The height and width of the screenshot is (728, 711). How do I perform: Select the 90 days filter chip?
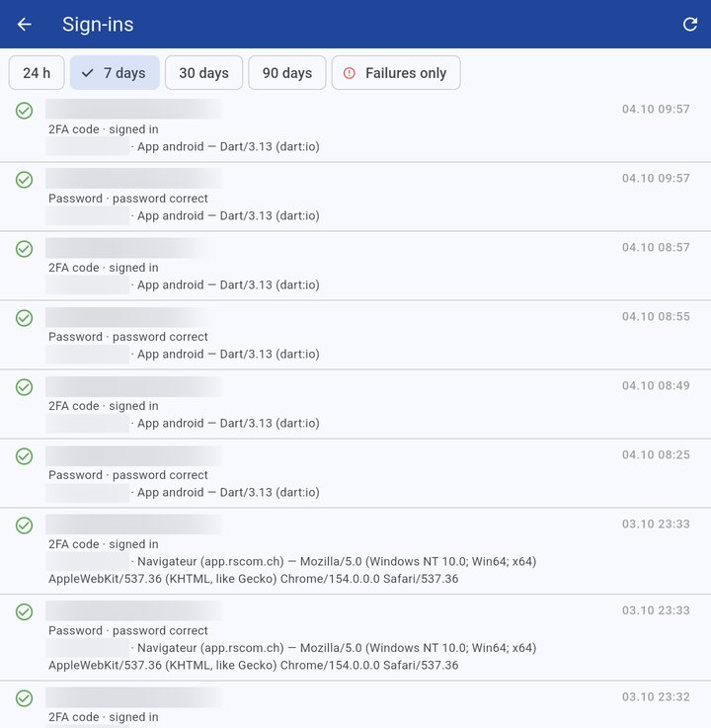click(x=287, y=73)
